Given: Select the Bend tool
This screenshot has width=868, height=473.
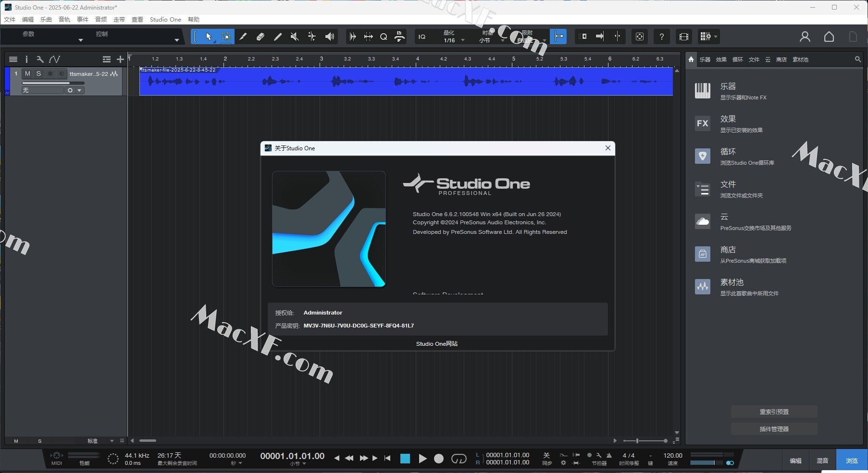Looking at the screenshot, I should 312,36.
